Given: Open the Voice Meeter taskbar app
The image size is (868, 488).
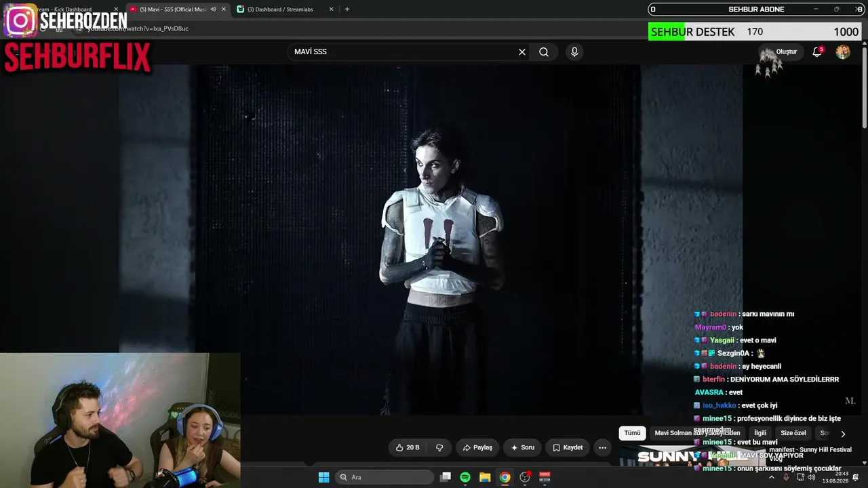Looking at the screenshot, I should [x=545, y=477].
